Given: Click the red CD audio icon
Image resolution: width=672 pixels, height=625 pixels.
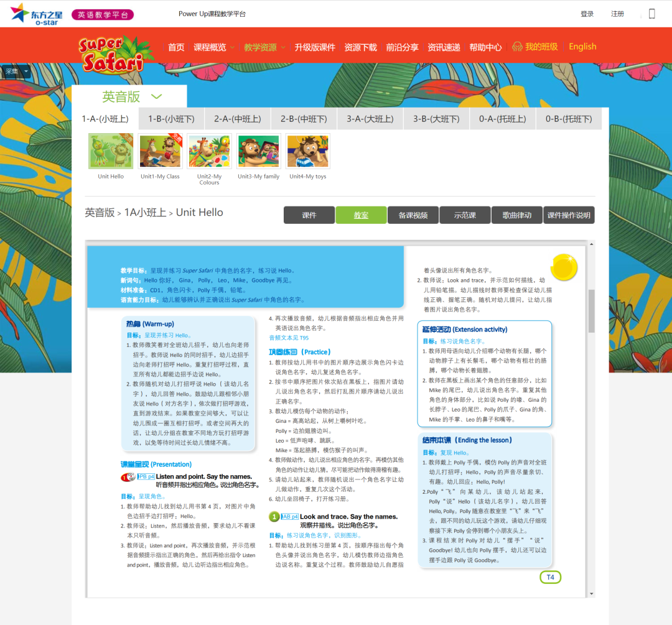Looking at the screenshot, I should (x=128, y=477).
